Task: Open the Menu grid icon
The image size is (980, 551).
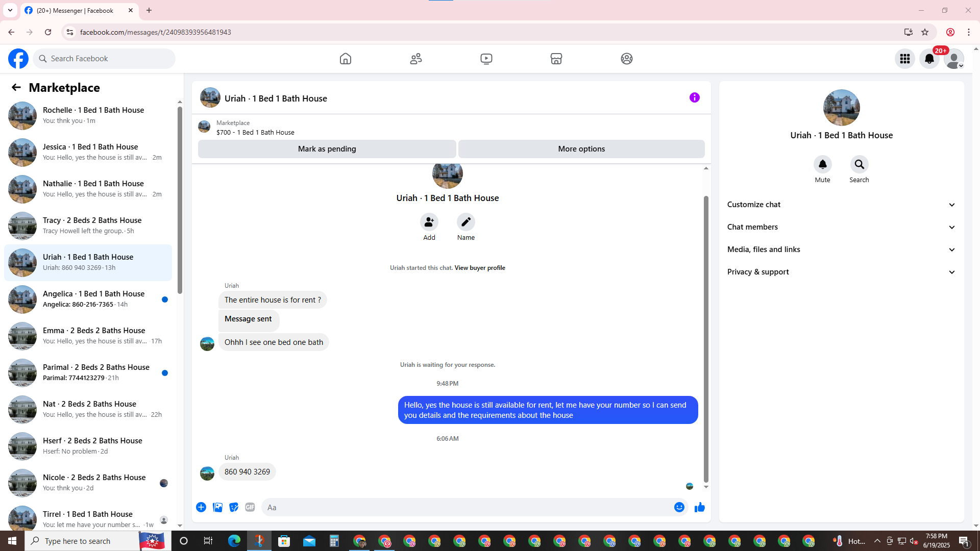Action: (905, 59)
